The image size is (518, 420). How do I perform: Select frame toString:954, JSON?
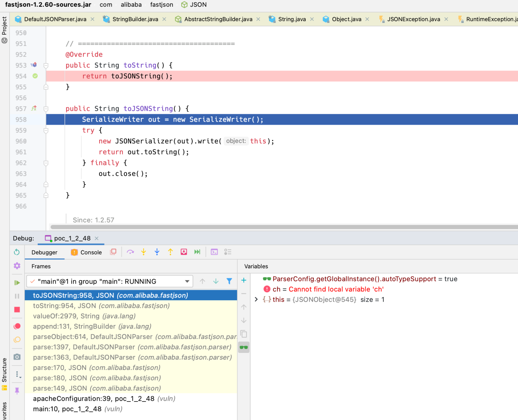coord(131,306)
